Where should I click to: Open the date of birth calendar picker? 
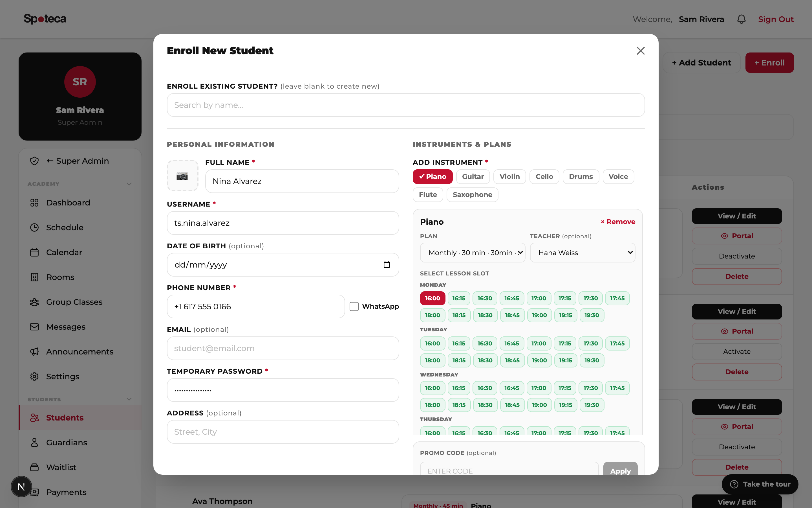(387, 265)
